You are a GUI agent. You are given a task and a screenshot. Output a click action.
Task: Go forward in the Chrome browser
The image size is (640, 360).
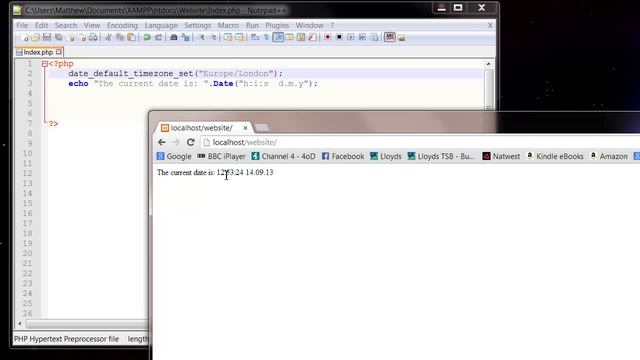tap(176, 142)
